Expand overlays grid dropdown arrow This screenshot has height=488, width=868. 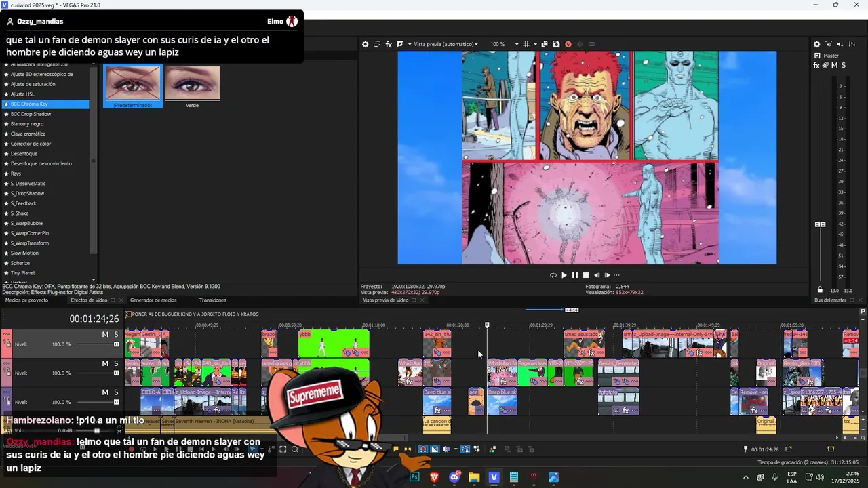pyautogui.click(x=535, y=44)
